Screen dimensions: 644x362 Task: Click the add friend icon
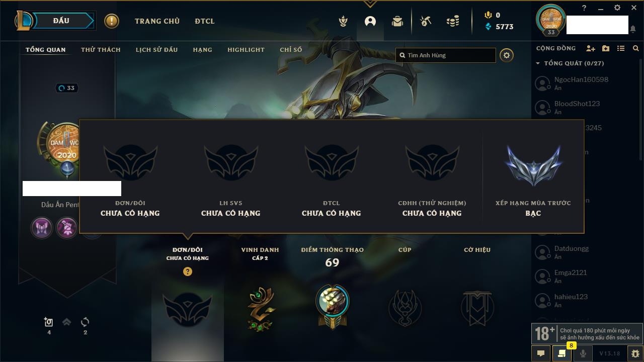point(591,48)
